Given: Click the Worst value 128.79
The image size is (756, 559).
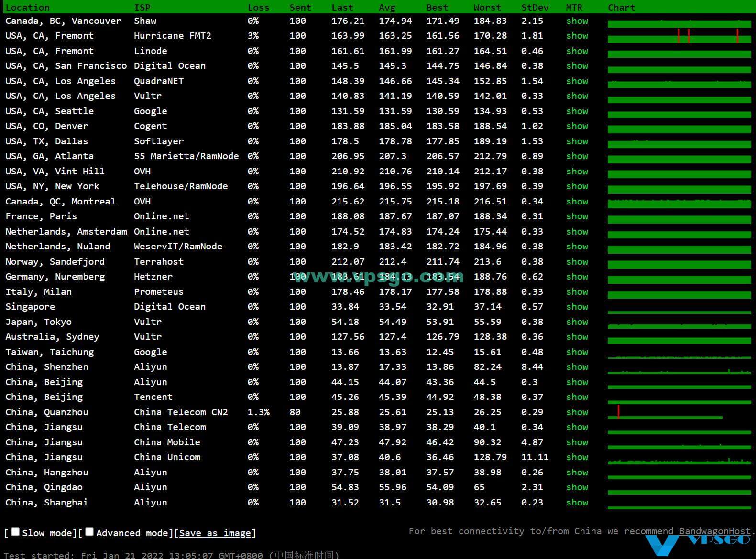Looking at the screenshot, I should (490, 457).
